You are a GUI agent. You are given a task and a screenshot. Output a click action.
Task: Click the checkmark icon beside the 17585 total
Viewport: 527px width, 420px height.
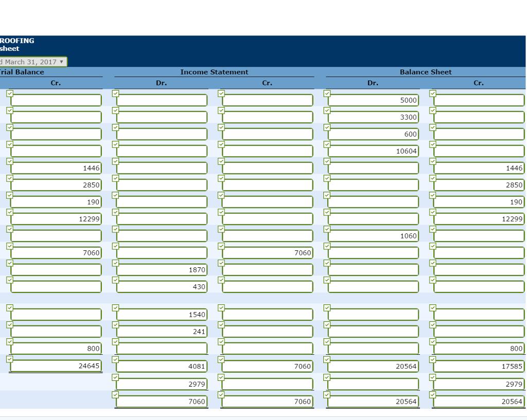click(433, 360)
